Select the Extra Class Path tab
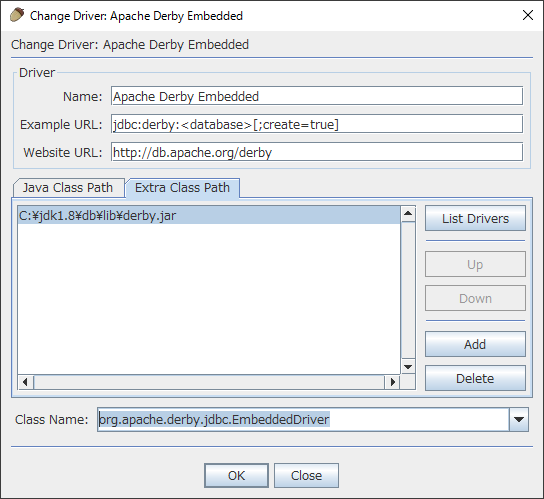The height and width of the screenshot is (499, 544). tap(182, 188)
